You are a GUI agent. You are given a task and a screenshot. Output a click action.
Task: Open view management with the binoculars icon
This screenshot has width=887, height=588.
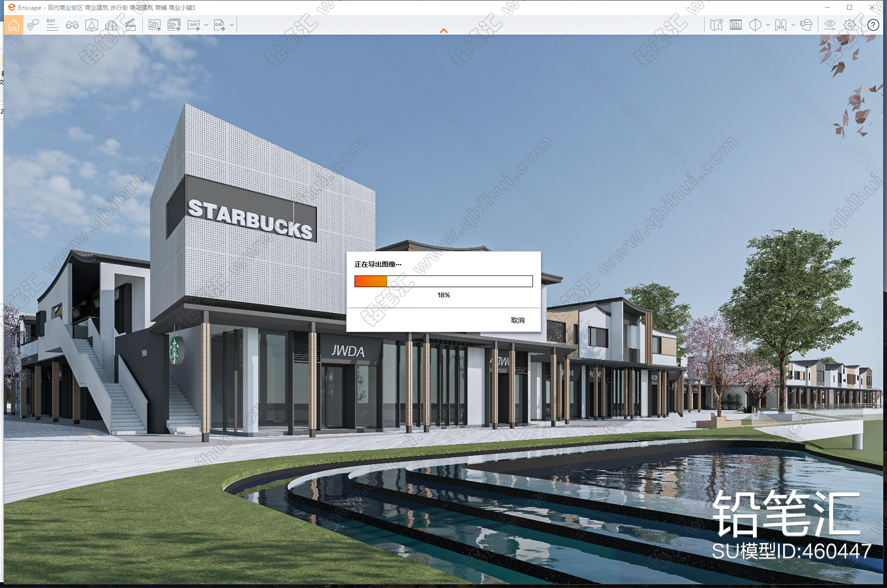click(72, 25)
